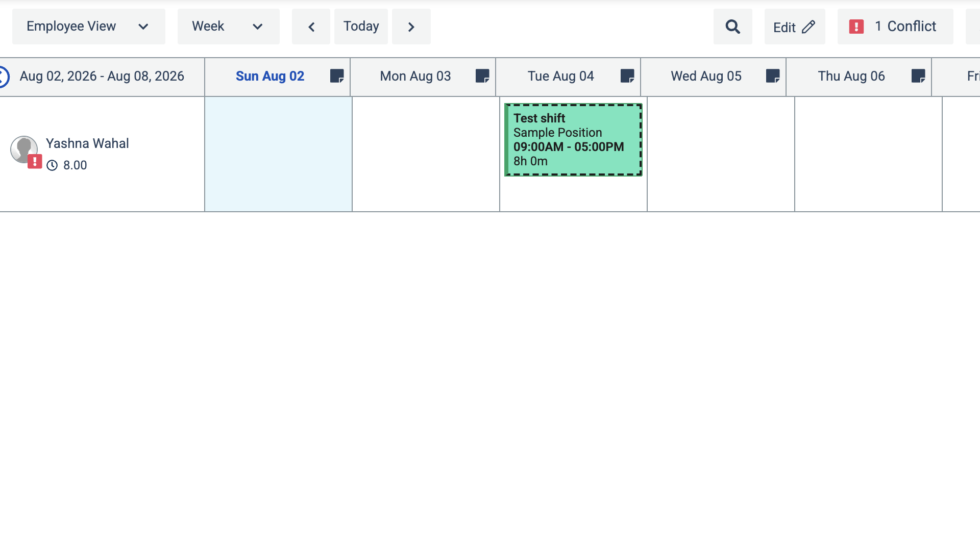Image resolution: width=980 pixels, height=551 pixels.
Task: Click the 8.00 scheduled hours value
Action: point(75,165)
